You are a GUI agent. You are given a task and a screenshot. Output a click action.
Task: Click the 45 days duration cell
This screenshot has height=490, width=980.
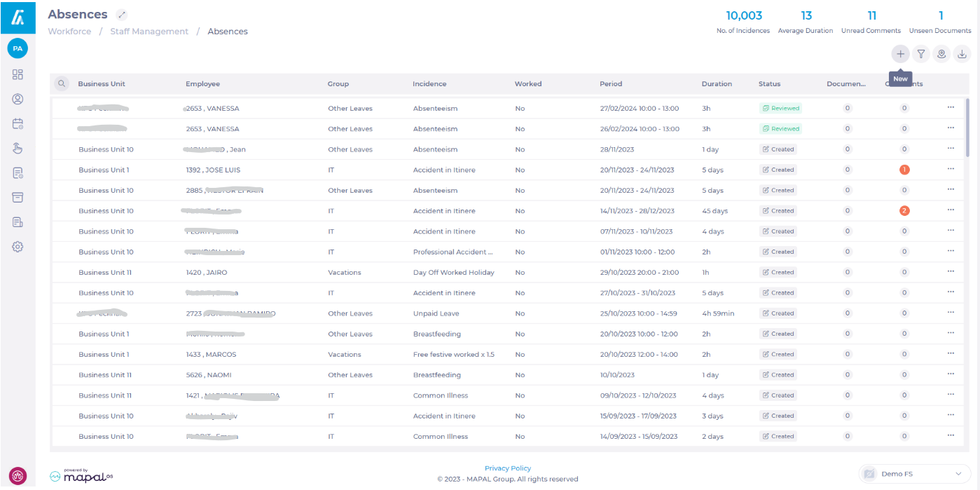point(715,211)
